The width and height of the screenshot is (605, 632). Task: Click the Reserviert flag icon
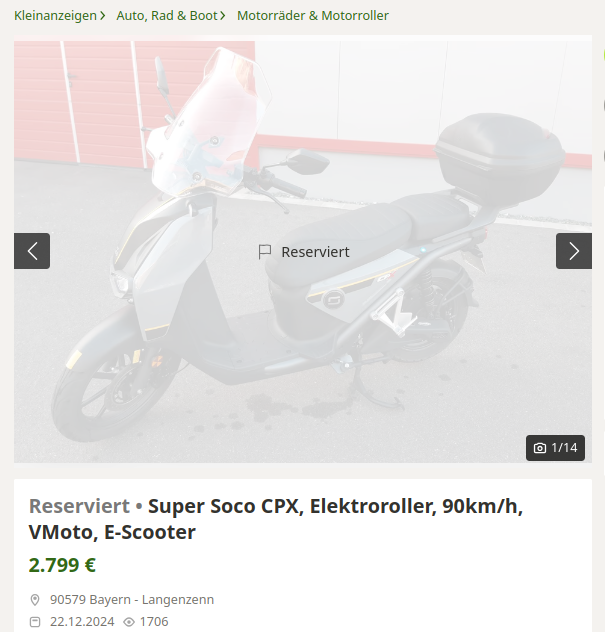(265, 252)
